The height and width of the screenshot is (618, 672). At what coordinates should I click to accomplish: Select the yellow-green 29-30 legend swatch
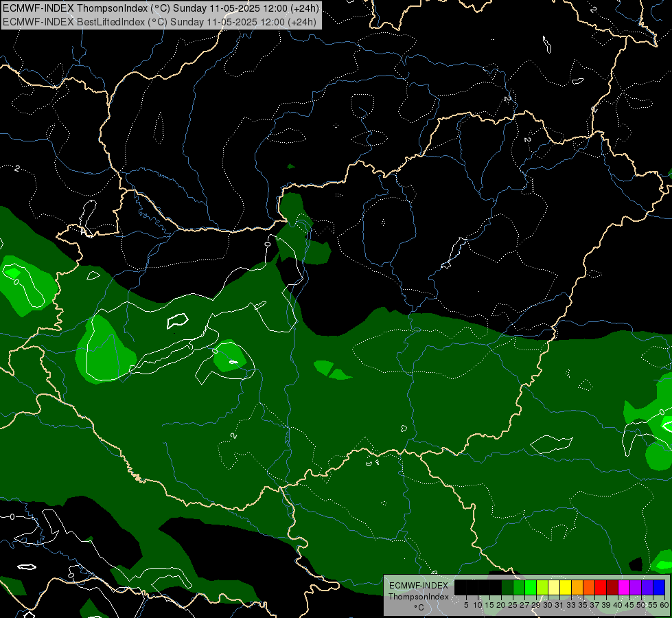pos(542,587)
